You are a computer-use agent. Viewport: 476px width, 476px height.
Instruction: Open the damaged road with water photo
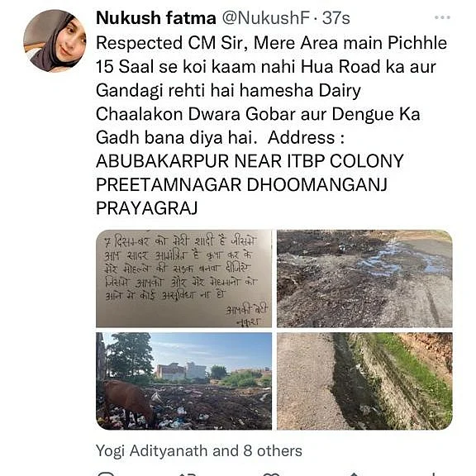click(x=364, y=278)
